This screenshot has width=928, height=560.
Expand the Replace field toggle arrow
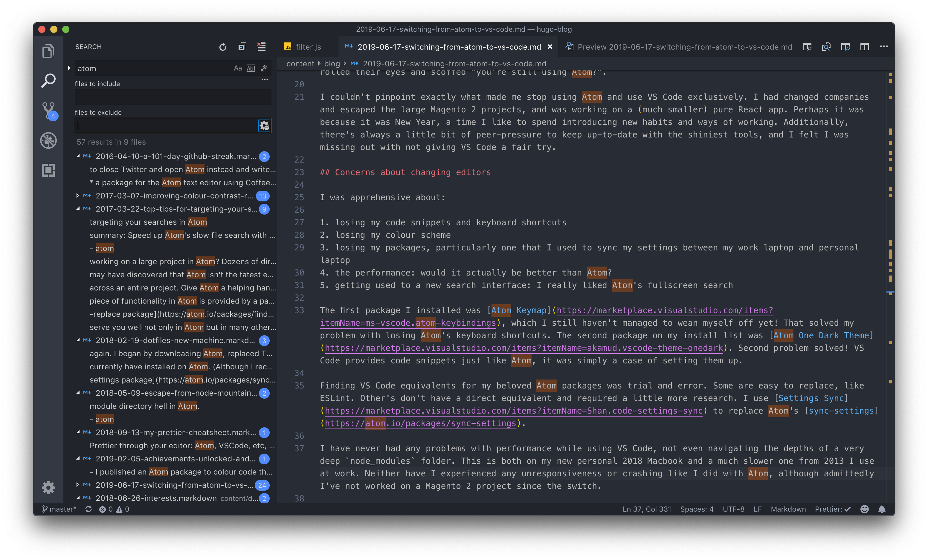(69, 68)
